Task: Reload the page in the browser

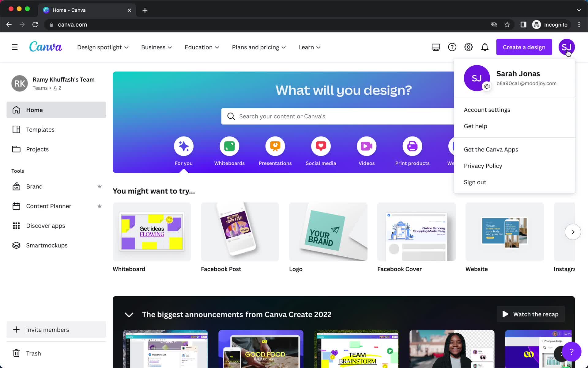Action: click(35, 25)
